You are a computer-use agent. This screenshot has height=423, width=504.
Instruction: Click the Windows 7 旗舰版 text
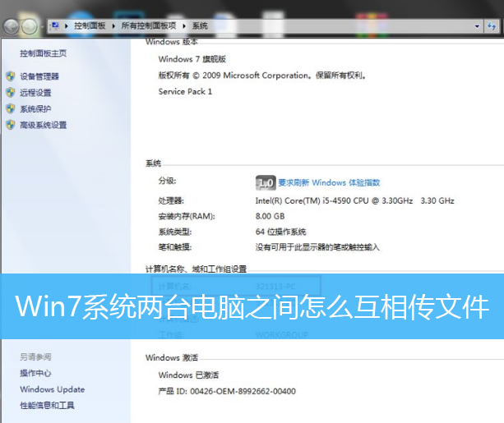pyautogui.click(x=192, y=59)
